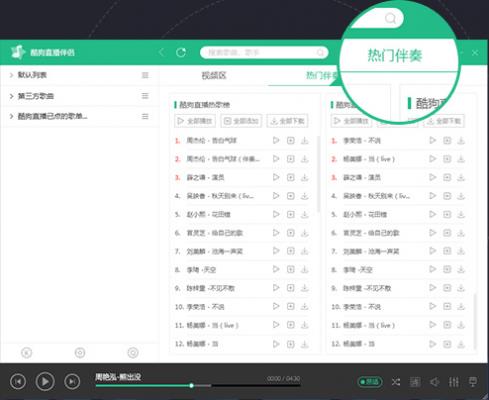Click the monitor-shaped icon at player bar end
This screenshot has height=400, width=489.
[473, 382]
